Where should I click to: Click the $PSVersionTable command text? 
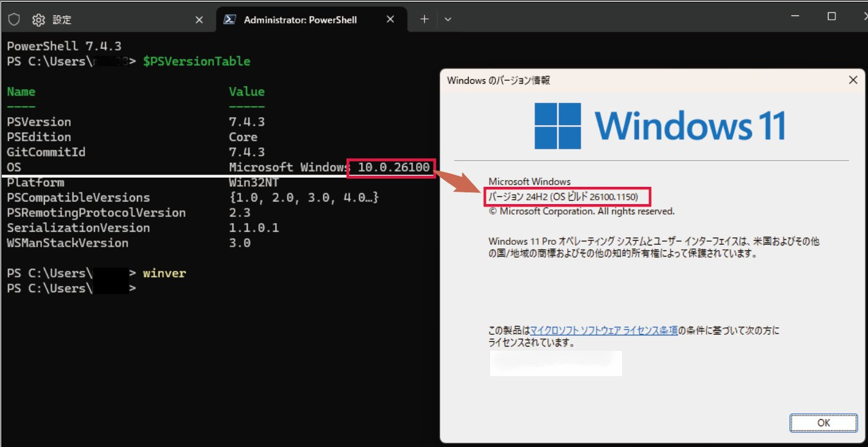point(197,62)
